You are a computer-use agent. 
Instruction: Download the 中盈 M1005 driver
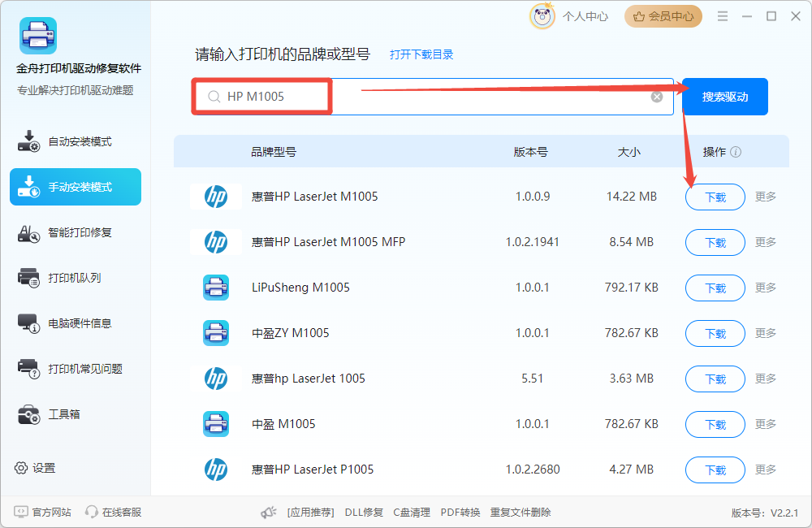[x=715, y=425]
